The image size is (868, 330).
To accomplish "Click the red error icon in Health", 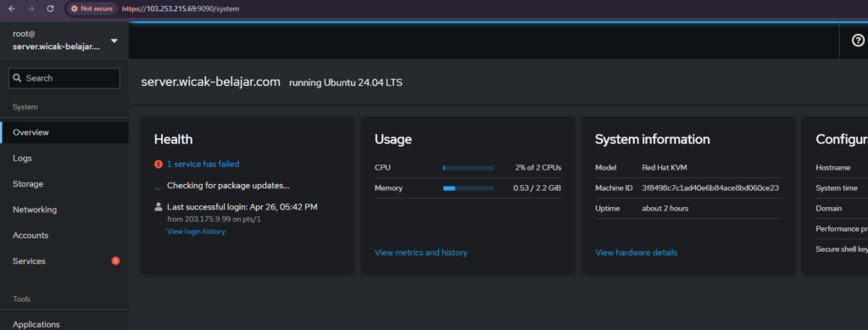I will [159, 164].
